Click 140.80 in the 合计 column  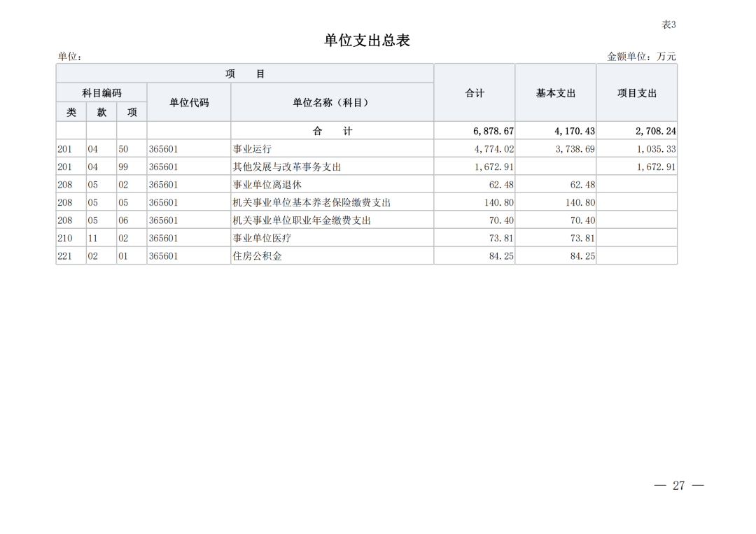(499, 202)
